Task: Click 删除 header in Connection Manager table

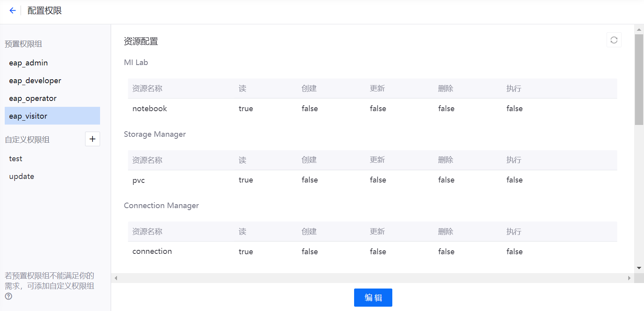Action: (x=445, y=231)
